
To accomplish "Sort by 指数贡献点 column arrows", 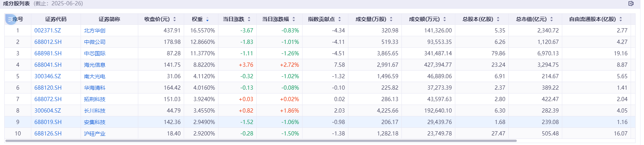I will coord(340,19).
